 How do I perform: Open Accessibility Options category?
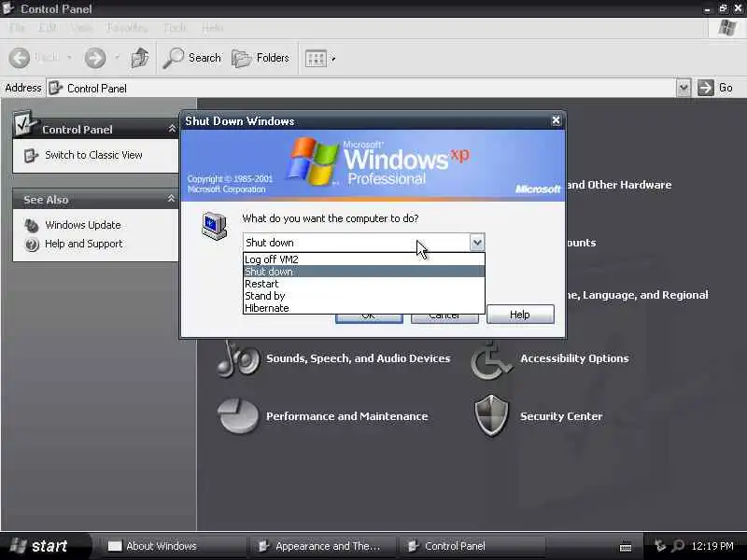(x=574, y=358)
